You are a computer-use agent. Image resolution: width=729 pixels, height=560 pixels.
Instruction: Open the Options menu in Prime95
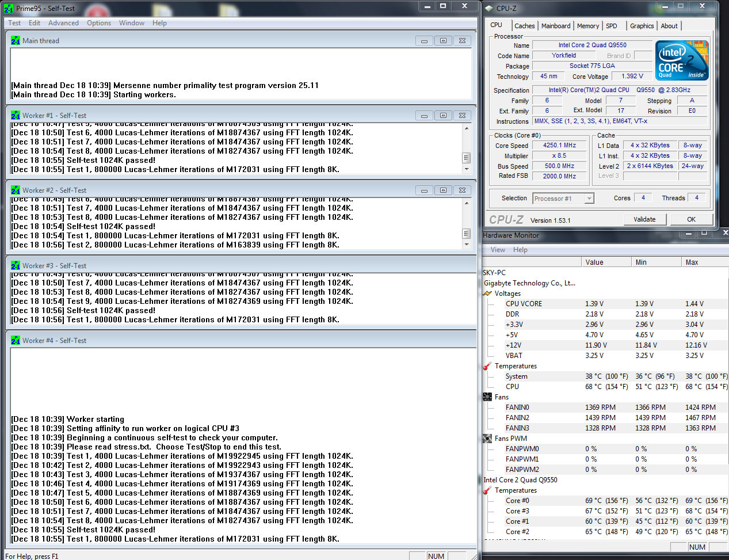(99, 23)
